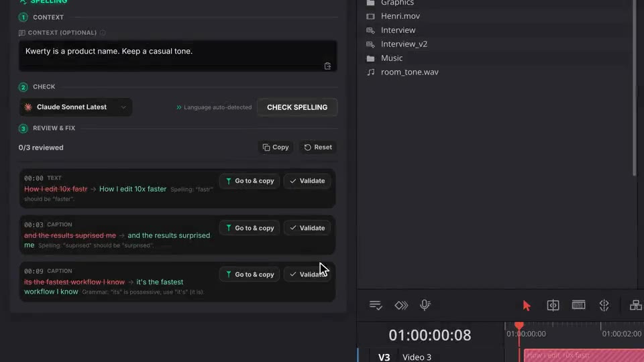
Task: Select the blade edit tool icon
Action: (x=604, y=306)
